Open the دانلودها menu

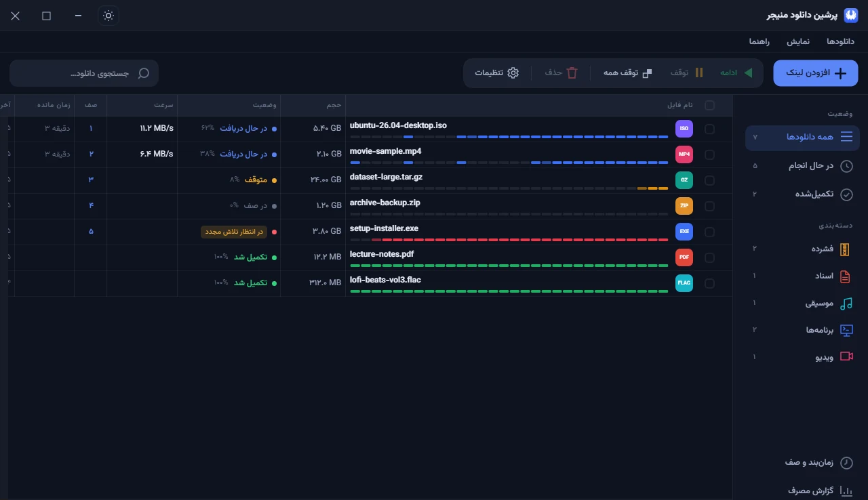click(840, 42)
